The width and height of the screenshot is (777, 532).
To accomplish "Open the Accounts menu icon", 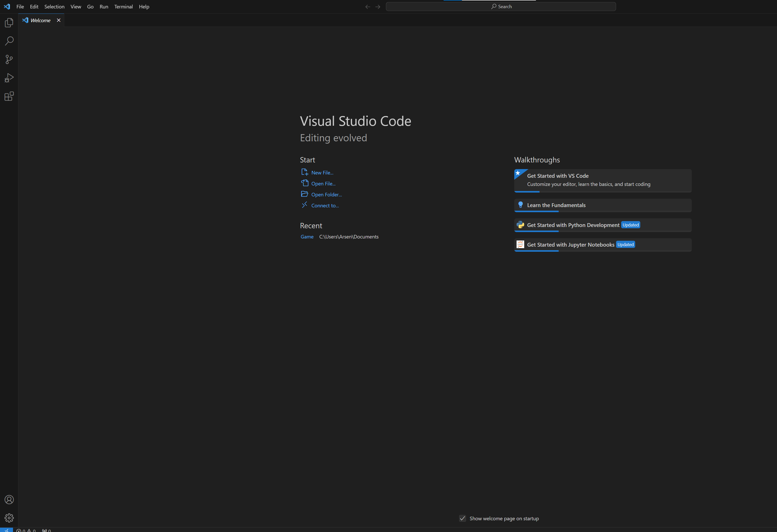I will pos(9,500).
